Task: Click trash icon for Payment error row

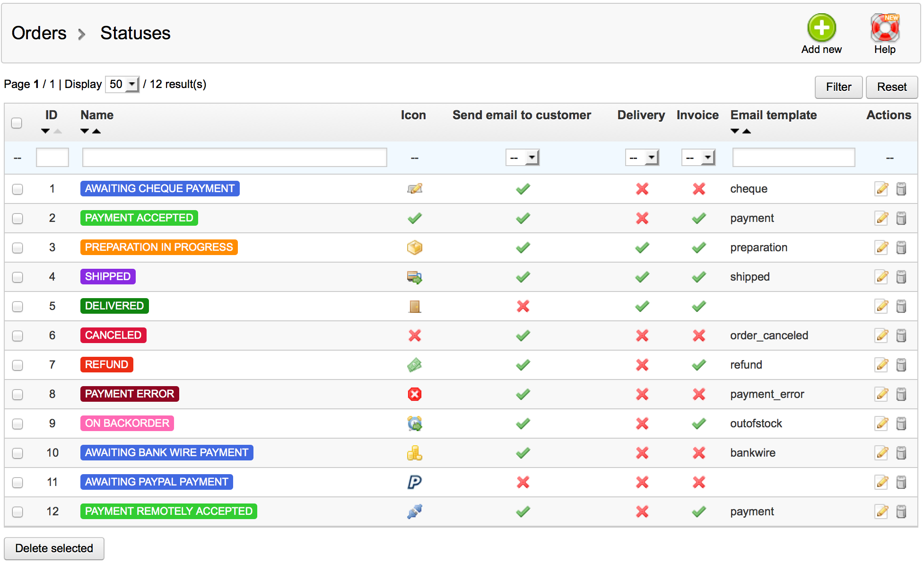Action: [901, 394]
